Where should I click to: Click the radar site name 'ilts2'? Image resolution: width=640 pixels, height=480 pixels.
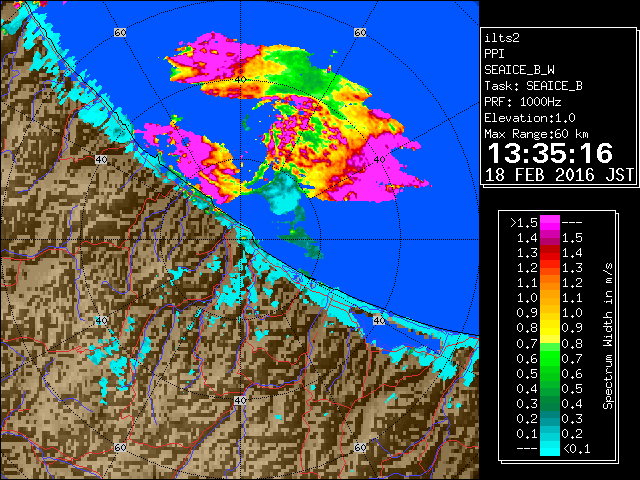tap(502, 38)
